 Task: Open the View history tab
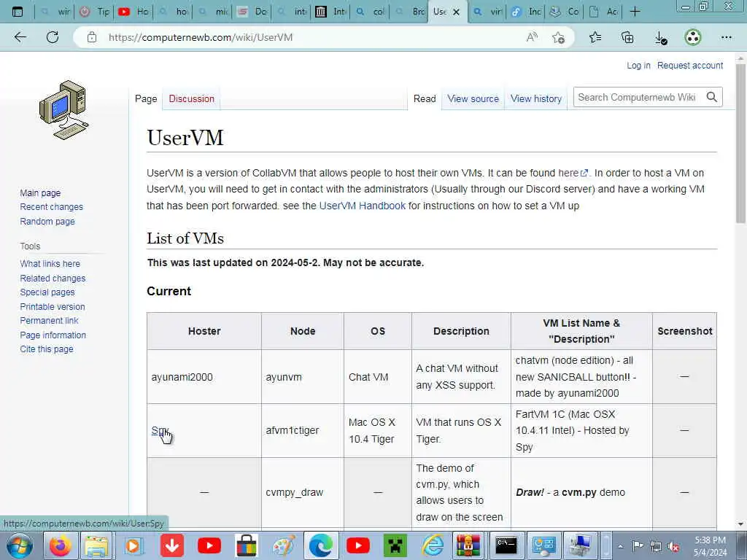tap(536, 98)
